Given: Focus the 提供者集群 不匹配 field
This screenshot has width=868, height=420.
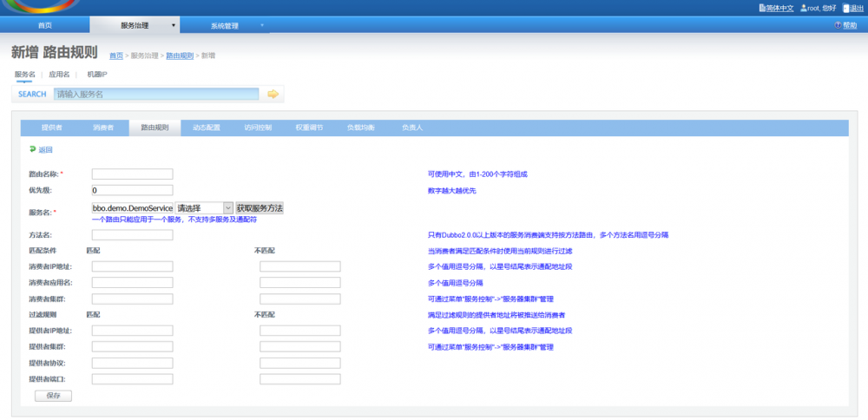Looking at the screenshot, I should click(x=300, y=347).
